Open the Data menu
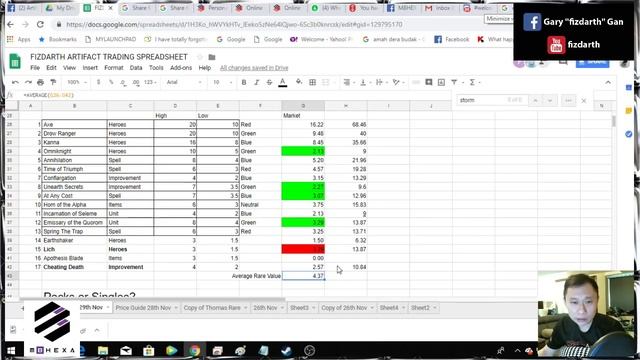 136,68
